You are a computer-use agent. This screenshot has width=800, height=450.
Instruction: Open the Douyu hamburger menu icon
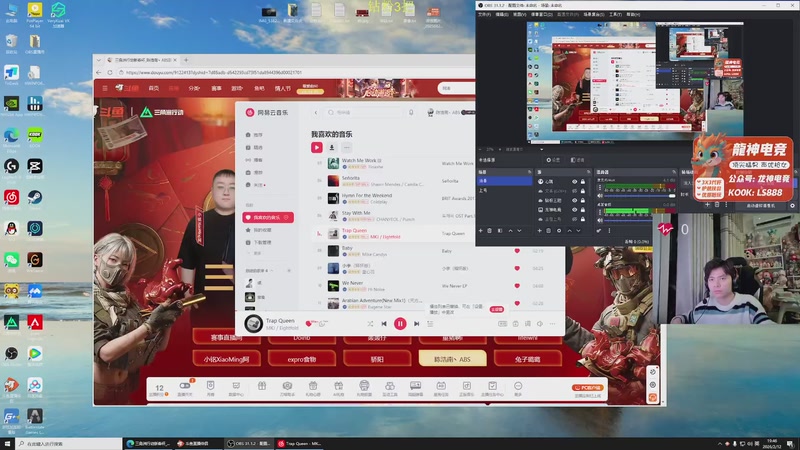[105, 88]
